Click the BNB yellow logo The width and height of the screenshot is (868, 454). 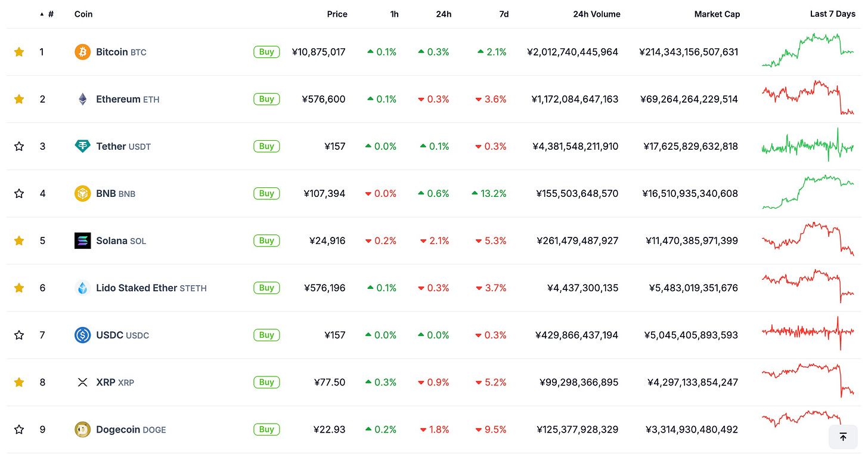tap(82, 193)
